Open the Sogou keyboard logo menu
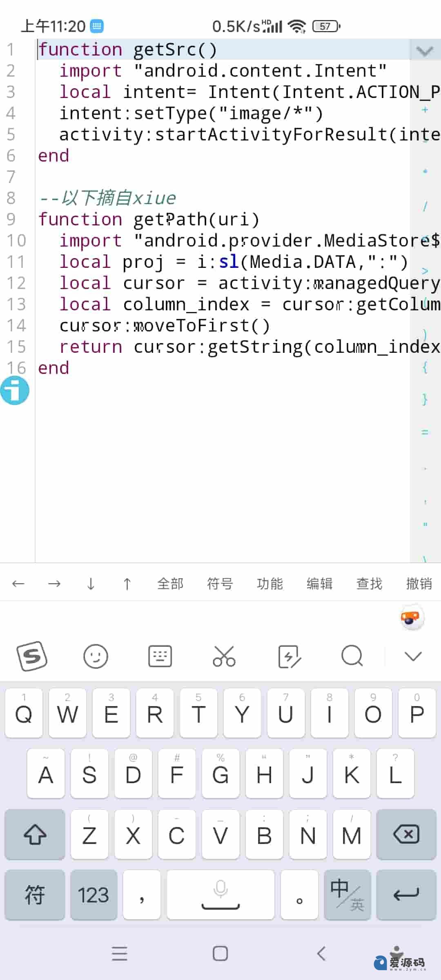 point(32,656)
